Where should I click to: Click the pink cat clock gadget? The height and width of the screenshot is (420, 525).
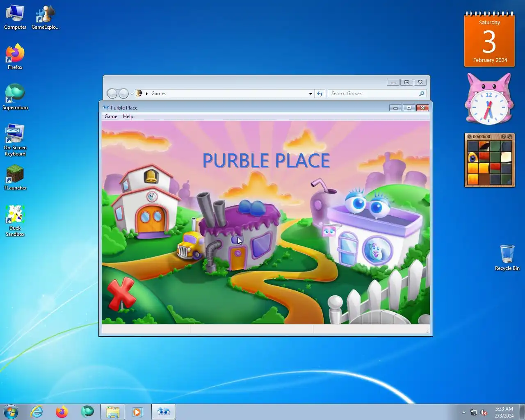(489, 99)
